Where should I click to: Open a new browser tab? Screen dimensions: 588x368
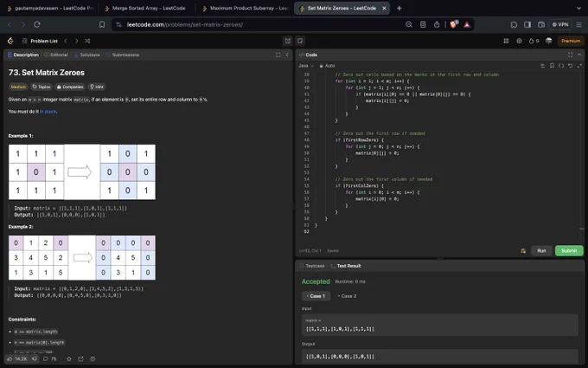pos(399,9)
